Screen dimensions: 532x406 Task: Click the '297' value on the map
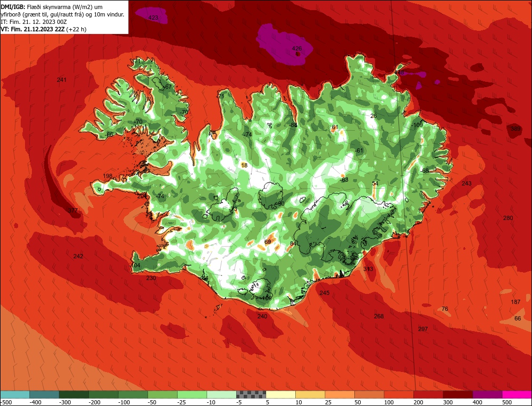pyautogui.click(x=423, y=329)
